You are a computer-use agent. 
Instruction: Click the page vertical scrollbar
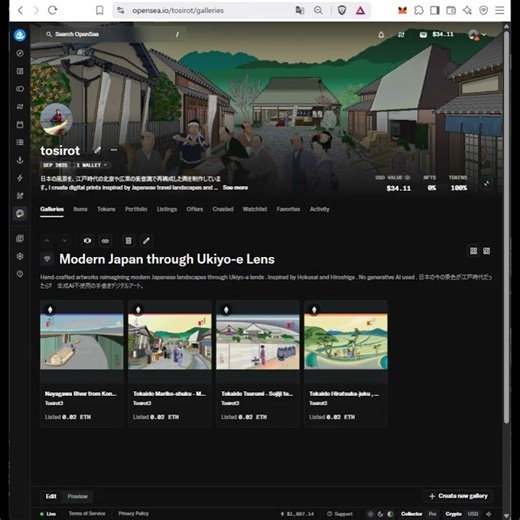pos(506,227)
